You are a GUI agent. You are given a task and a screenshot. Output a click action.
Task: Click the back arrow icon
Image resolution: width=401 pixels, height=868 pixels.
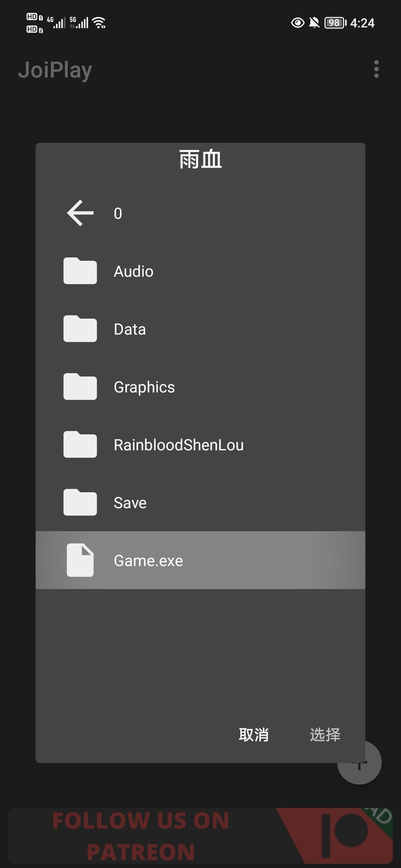[80, 213]
